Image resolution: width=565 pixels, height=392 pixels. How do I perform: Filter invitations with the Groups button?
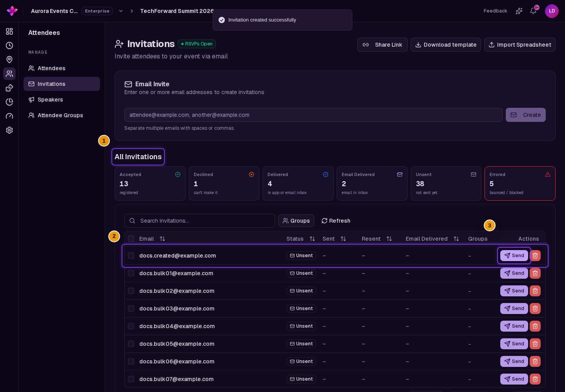tap(296, 221)
